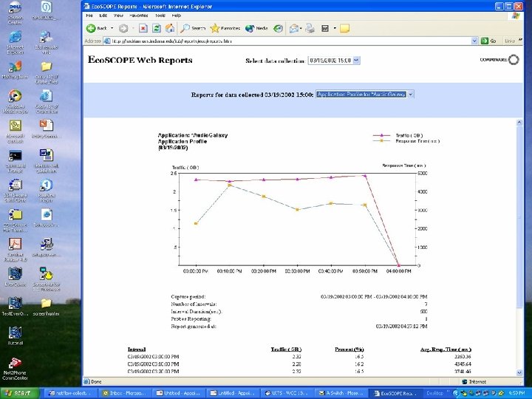Click the Forward navigation arrow
532x399 pixels.
123,29
